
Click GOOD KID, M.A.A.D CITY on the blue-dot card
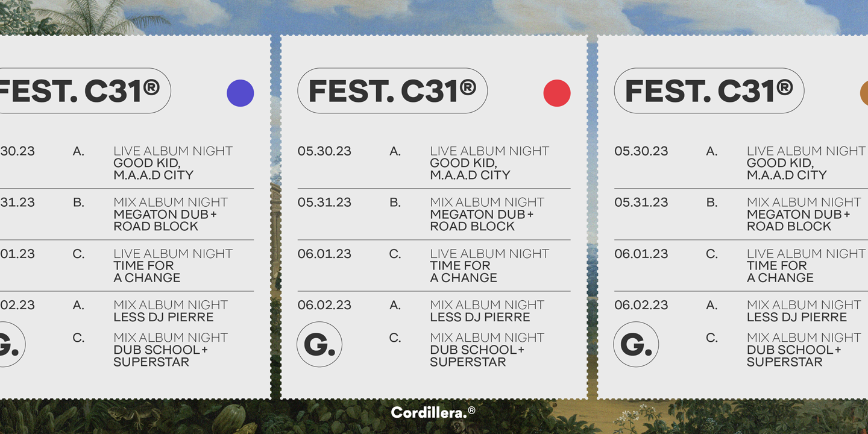(x=154, y=169)
